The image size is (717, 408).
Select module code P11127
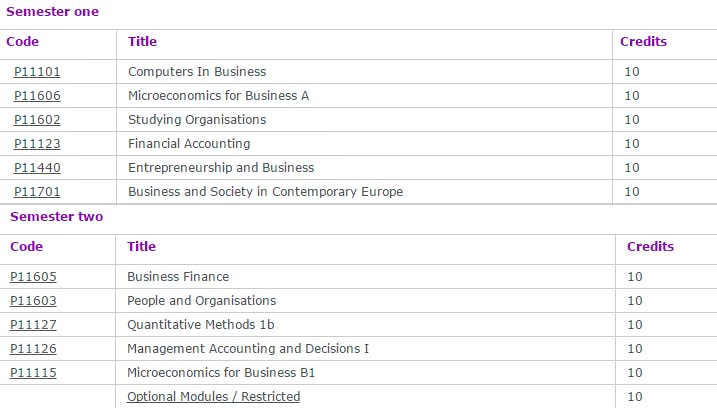tap(33, 325)
